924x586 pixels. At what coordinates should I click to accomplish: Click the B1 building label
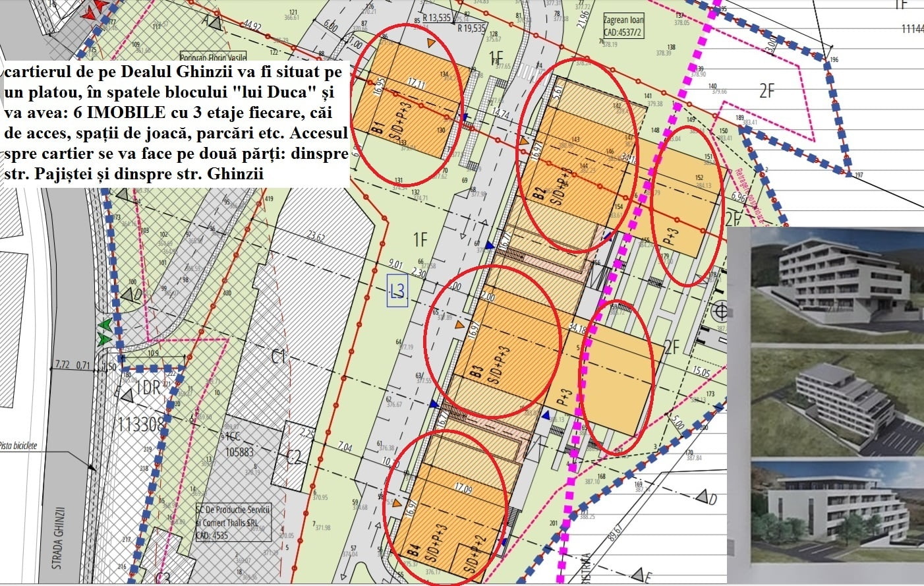(379, 127)
